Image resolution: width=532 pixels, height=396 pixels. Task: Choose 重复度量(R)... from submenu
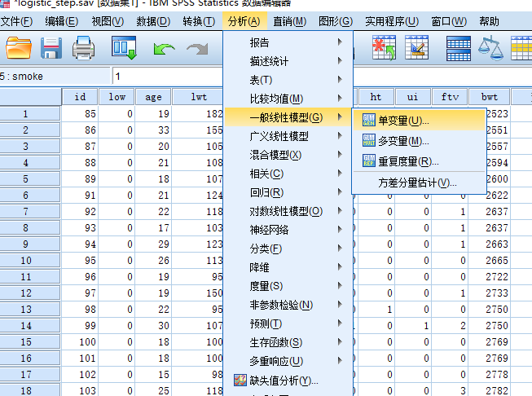[x=419, y=161]
